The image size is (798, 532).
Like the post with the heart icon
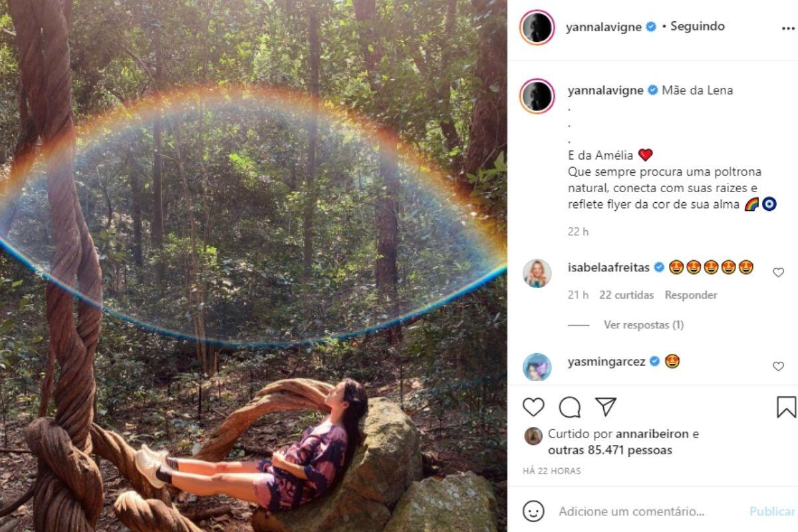[x=533, y=407]
